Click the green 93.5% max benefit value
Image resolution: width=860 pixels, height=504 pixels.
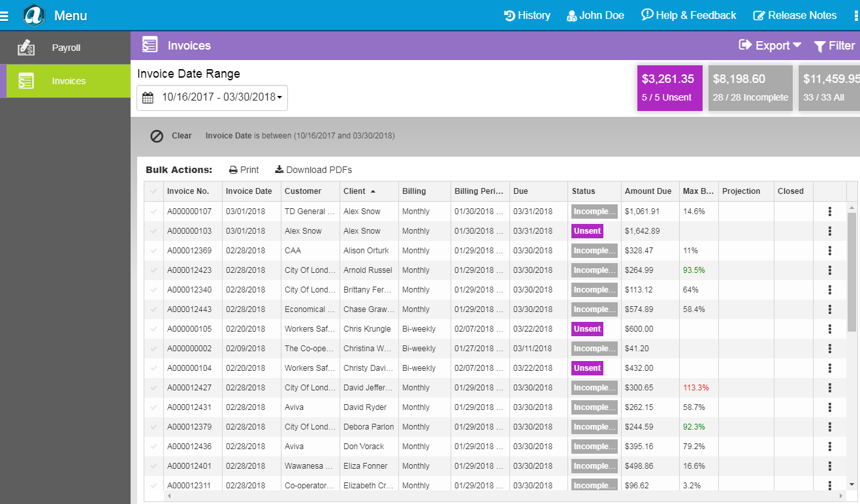point(694,270)
